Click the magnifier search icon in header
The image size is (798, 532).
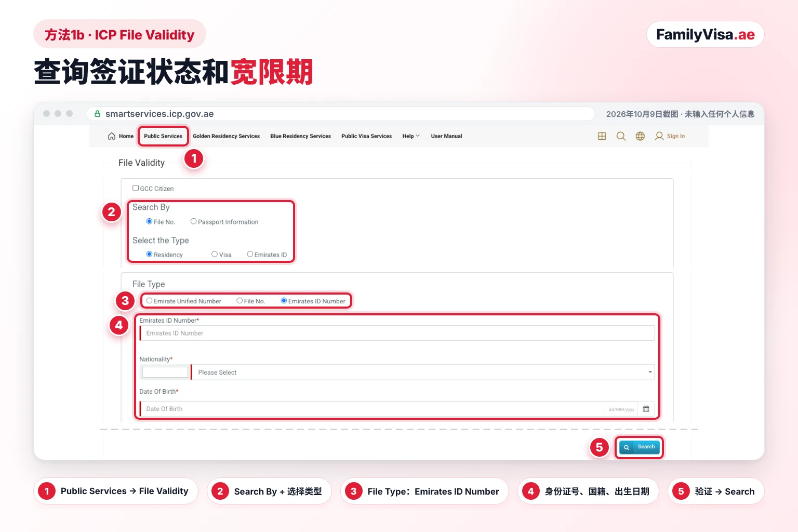tap(621, 136)
